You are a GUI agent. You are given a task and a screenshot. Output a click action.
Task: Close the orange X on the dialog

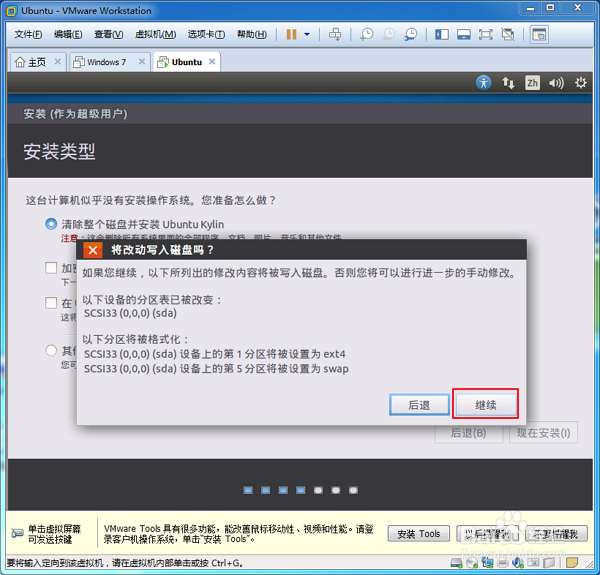[93, 250]
